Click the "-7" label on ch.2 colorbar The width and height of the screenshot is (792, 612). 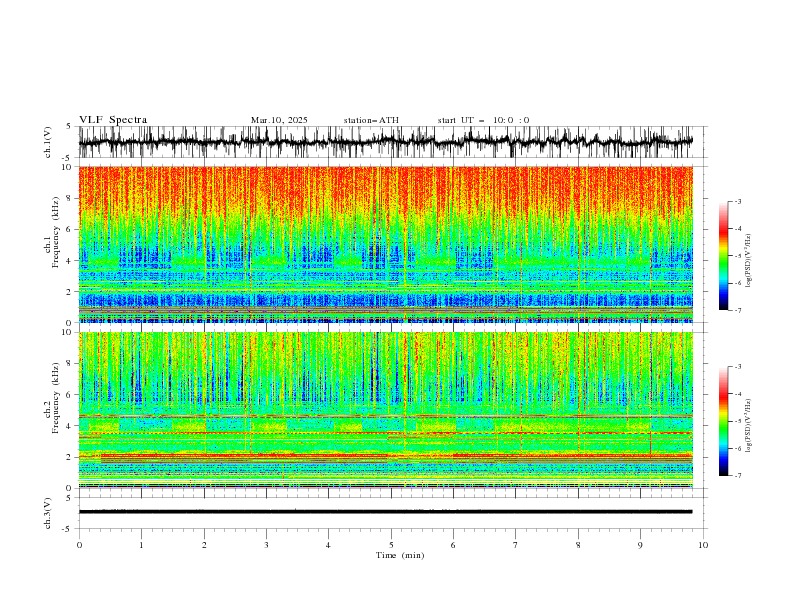(x=738, y=476)
